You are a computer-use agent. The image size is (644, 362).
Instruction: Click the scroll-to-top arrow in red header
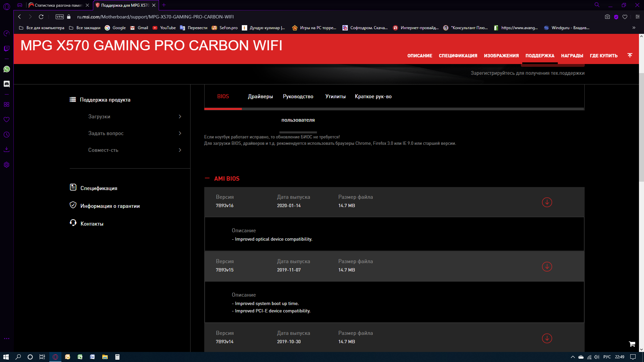click(630, 55)
